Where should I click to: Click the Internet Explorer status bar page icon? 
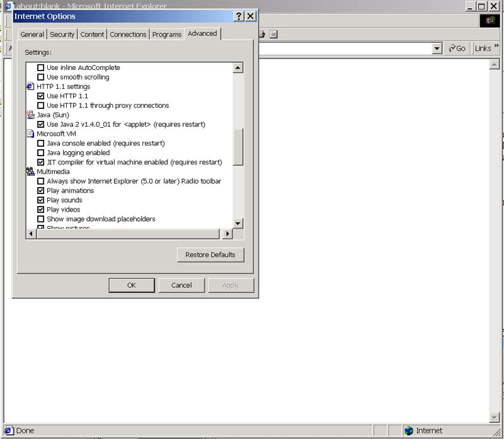(x=9, y=430)
